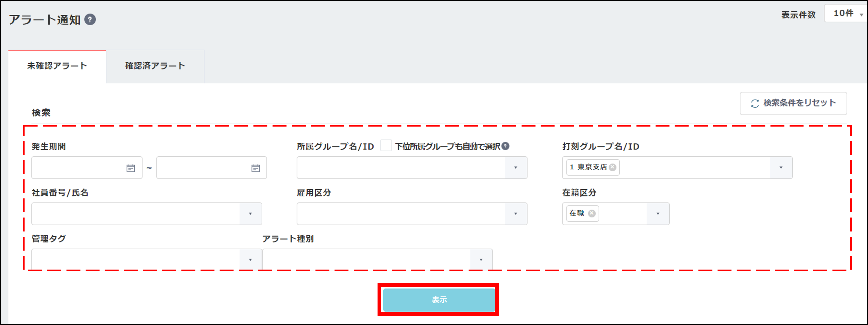The image size is (868, 325).
Task: Change 表示件数 from 10件 dropdown
Action: point(846,13)
